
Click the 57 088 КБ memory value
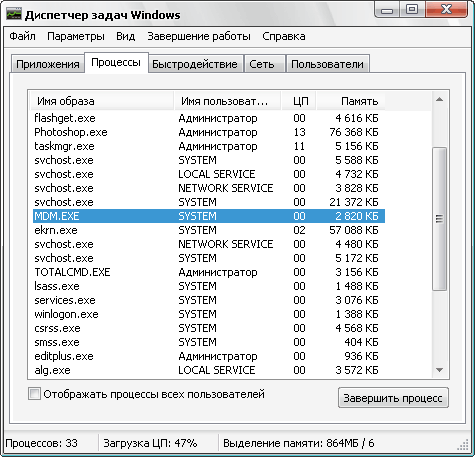point(354,230)
